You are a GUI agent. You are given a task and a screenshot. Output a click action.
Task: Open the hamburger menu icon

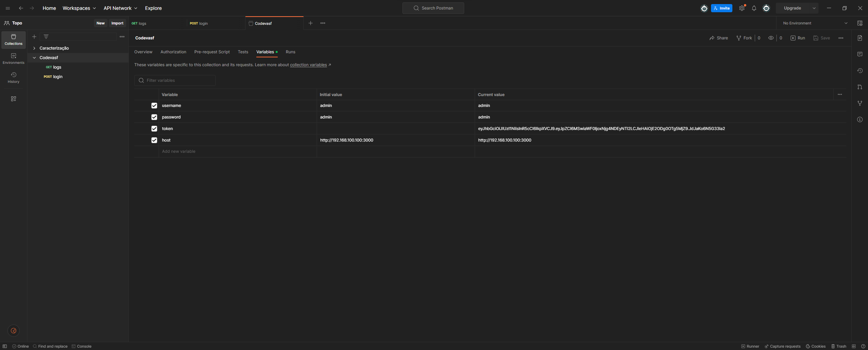pos(8,8)
